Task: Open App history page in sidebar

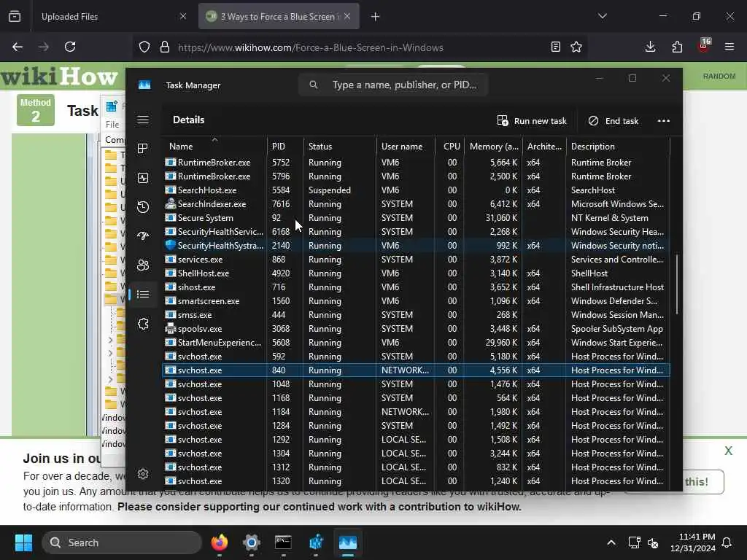Action: (143, 207)
